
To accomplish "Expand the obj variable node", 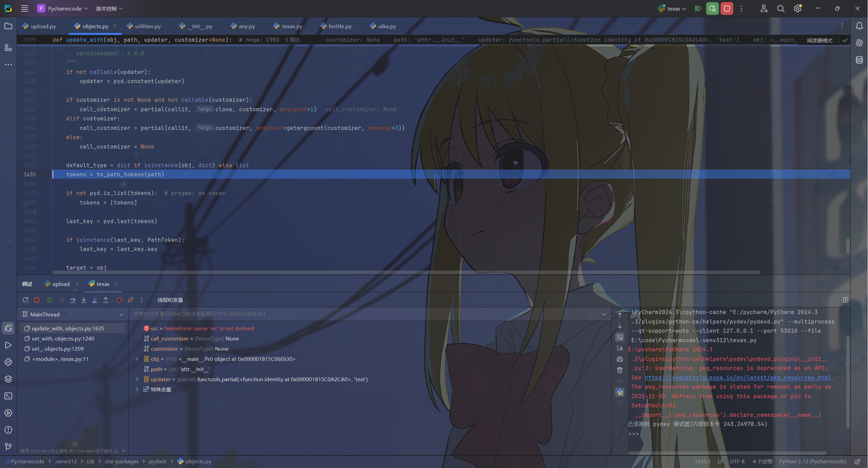I will tap(137, 359).
